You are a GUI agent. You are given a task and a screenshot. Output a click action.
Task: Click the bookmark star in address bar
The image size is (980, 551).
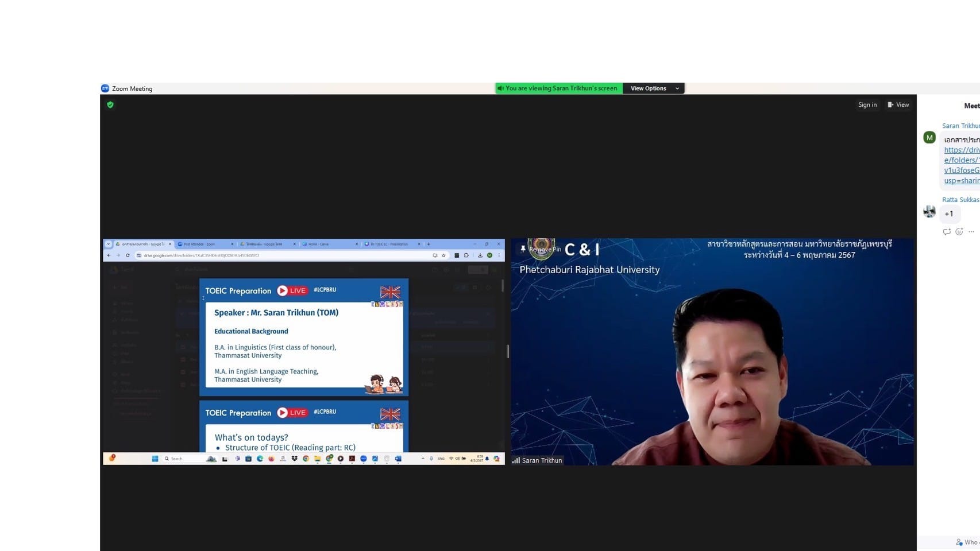[x=443, y=255]
